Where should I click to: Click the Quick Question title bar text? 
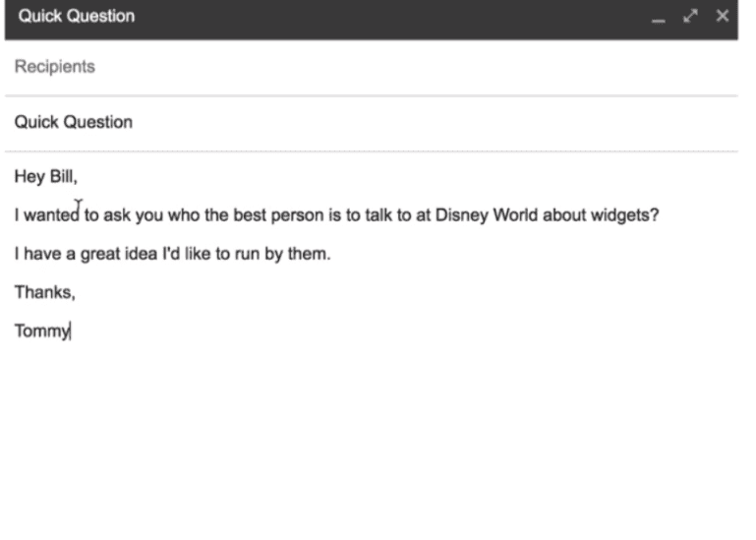76,17
